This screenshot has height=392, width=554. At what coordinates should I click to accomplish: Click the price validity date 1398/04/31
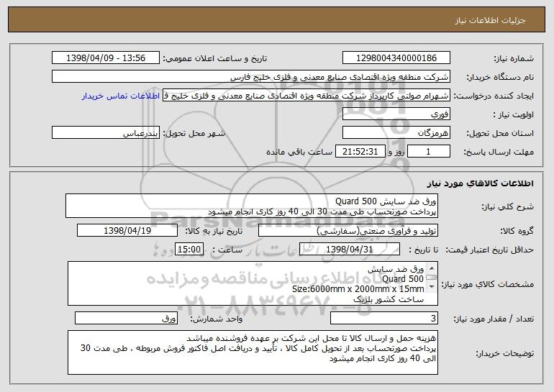coord(350,249)
